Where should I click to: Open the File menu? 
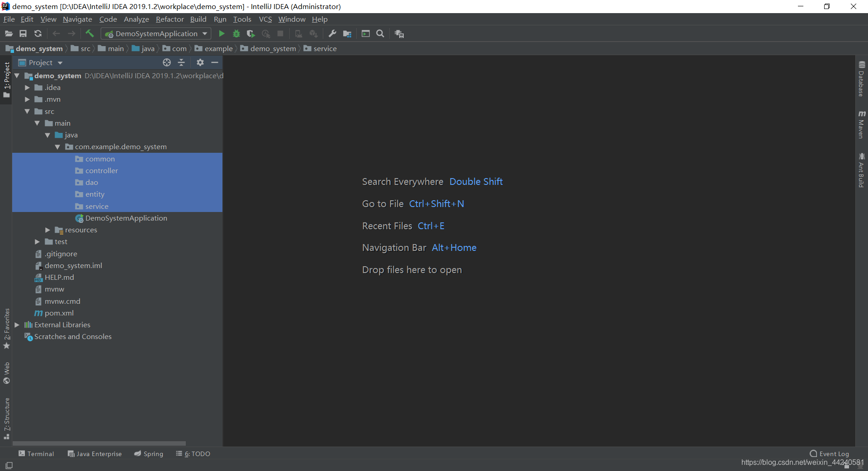click(9, 19)
